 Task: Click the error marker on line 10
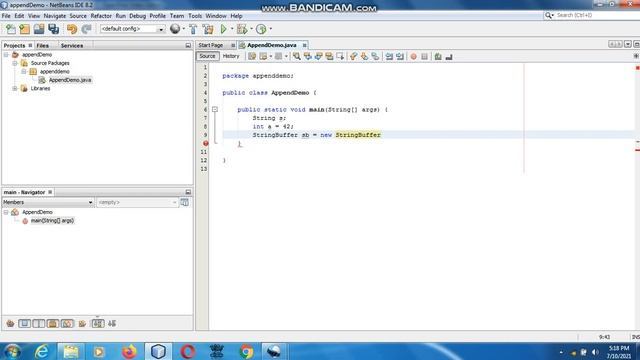tap(206, 143)
